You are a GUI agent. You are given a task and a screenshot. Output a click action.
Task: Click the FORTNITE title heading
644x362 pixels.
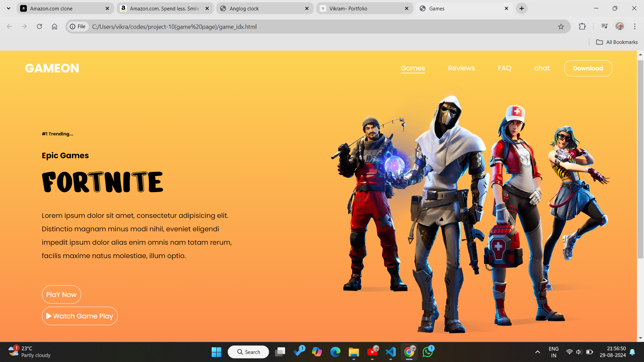point(103,182)
